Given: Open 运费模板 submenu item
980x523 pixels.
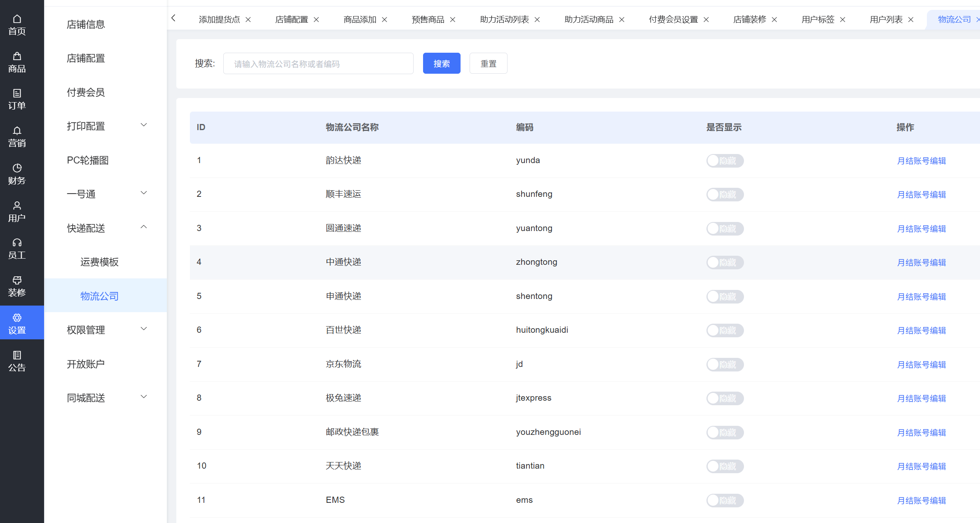Looking at the screenshot, I should [x=99, y=262].
